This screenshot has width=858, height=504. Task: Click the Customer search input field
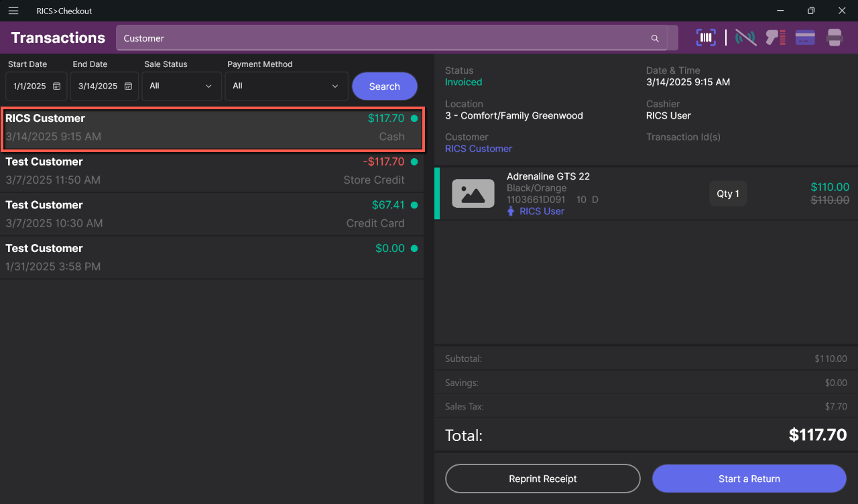click(382, 38)
